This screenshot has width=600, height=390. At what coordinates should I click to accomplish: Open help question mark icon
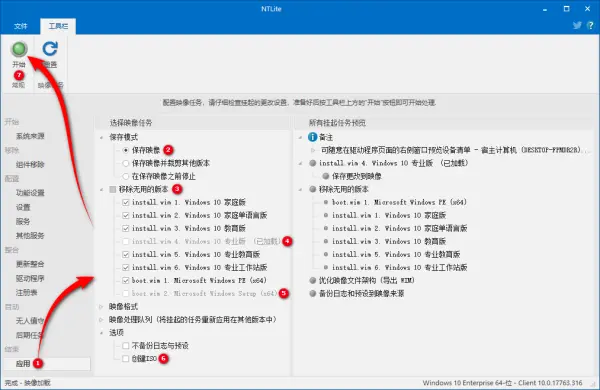[590, 26]
